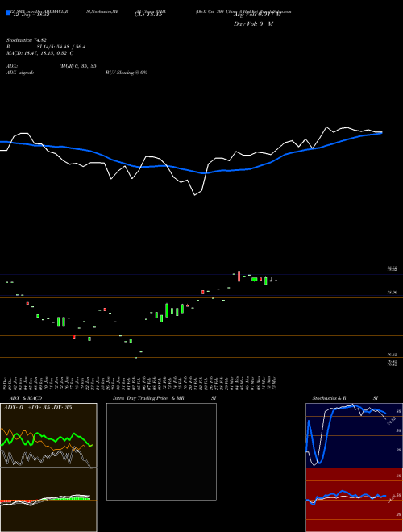Click the 'ADX:' label line
Image resolution: width=403 pixels, height=532 pixels.
[x=12, y=66]
